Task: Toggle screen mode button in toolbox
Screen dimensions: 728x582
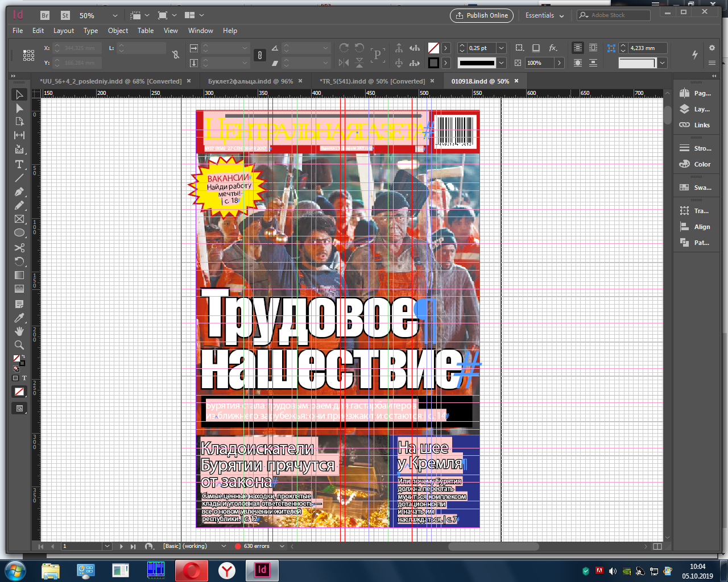Action: pyautogui.click(x=19, y=408)
